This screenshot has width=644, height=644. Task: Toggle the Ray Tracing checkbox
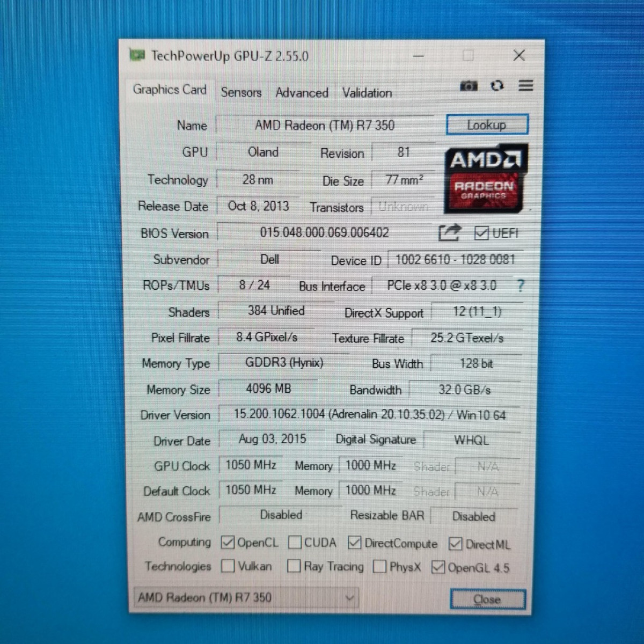(x=294, y=566)
